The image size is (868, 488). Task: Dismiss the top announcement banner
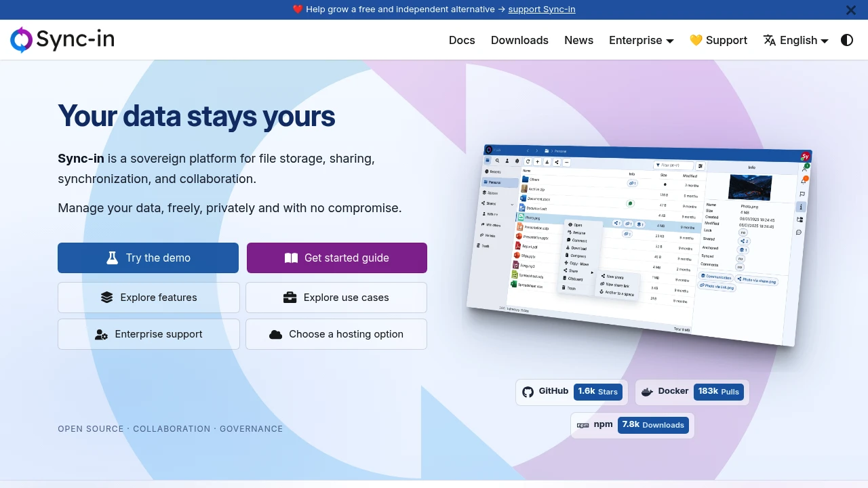851,10
